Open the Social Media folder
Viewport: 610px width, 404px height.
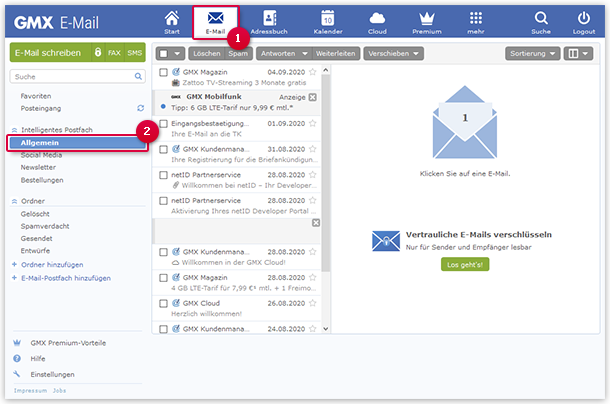coord(41,155)
